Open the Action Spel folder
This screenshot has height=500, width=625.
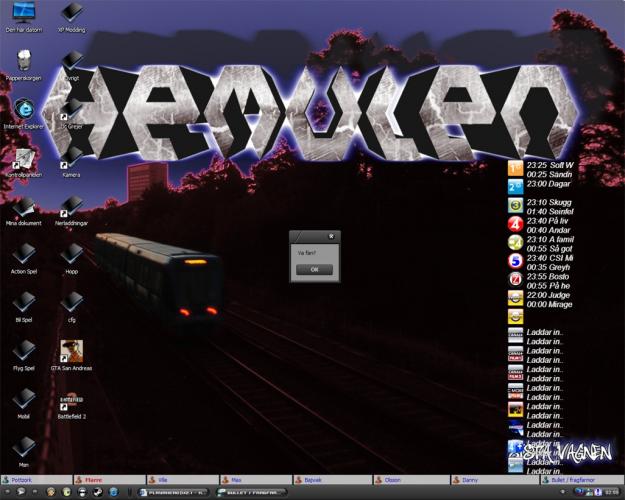click(x=23, y=254)
